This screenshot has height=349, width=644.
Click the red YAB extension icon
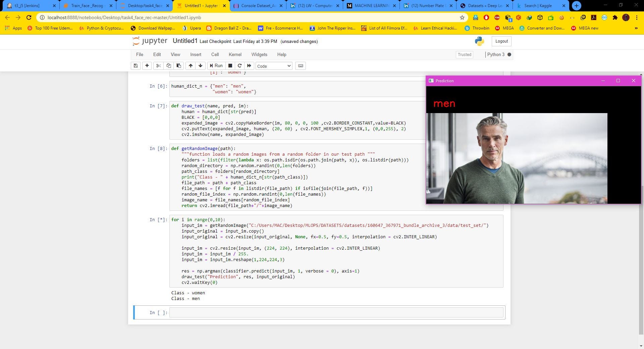(497, 17)
